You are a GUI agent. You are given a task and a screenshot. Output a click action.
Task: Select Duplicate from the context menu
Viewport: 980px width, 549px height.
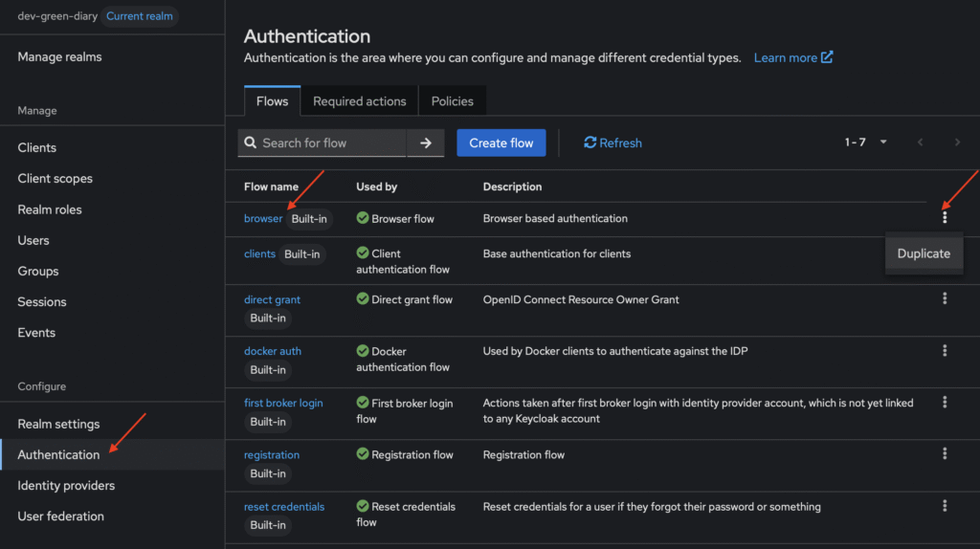point(924,253)
